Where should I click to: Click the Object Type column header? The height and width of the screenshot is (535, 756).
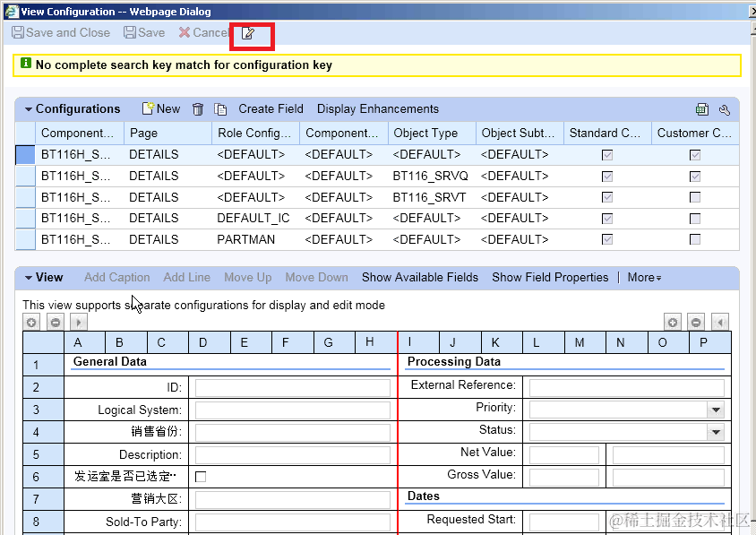tap(432, 134)
